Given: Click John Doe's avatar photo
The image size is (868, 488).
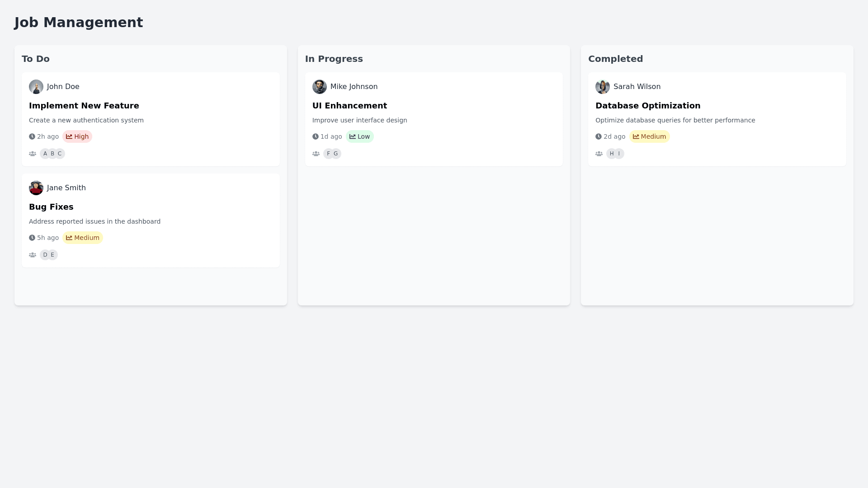Looking at the screenshot, I should click(x=36, y=87).
